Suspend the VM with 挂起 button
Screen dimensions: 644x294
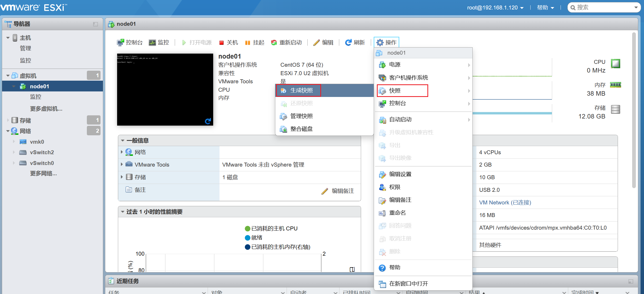point(254,42)
